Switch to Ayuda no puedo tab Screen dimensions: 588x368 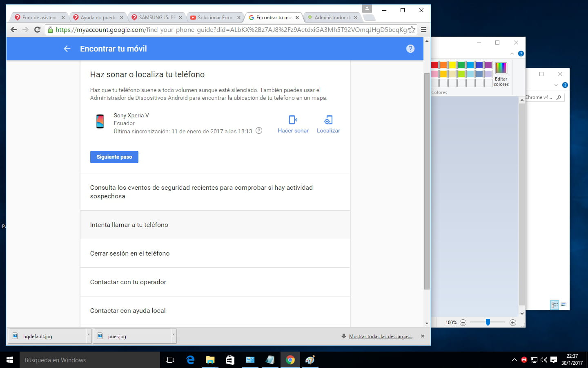(x=98, y=18)
